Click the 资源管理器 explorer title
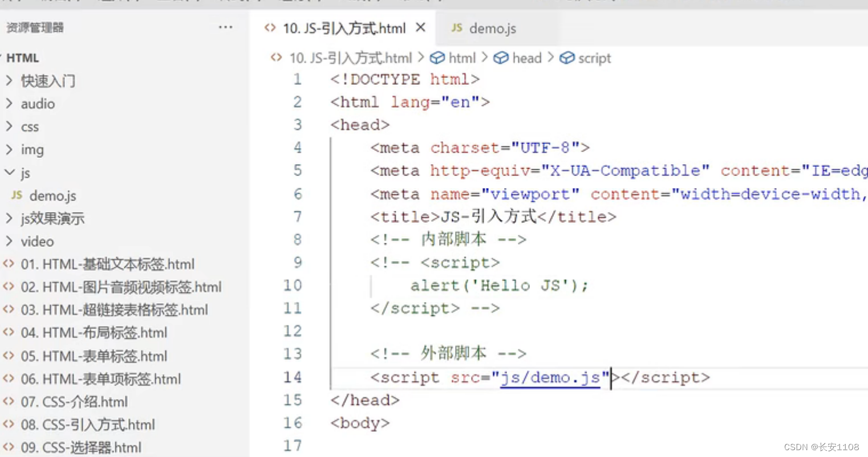 pos(35,27)
